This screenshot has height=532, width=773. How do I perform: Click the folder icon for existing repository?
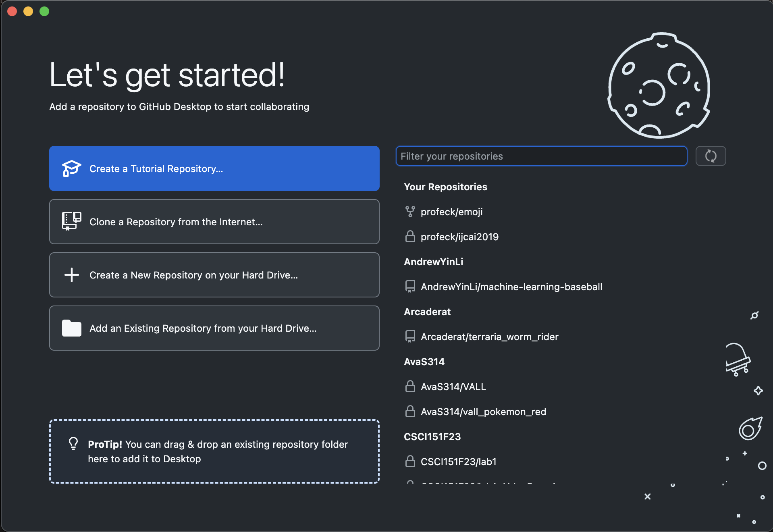tap(71, 328)
